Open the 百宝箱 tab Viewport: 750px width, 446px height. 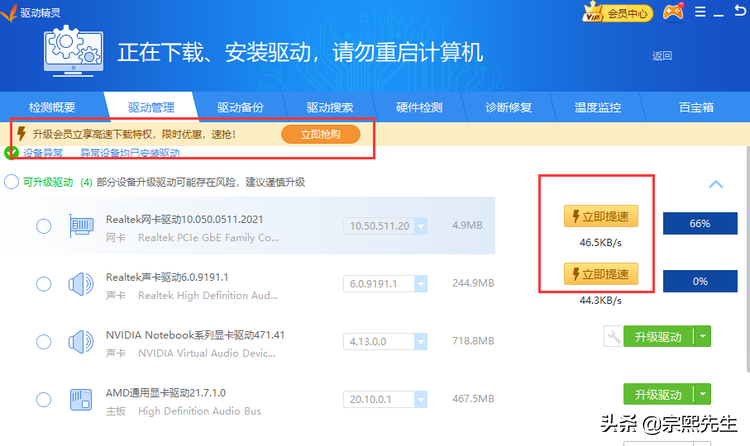pyautogui.click(x=696, y=107)
